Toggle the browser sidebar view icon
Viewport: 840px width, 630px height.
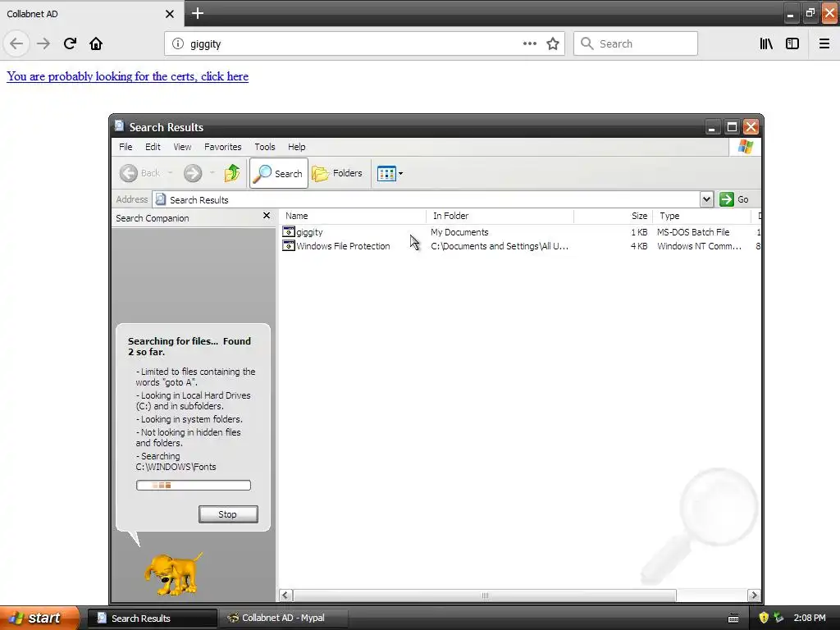tap(792, 43)
